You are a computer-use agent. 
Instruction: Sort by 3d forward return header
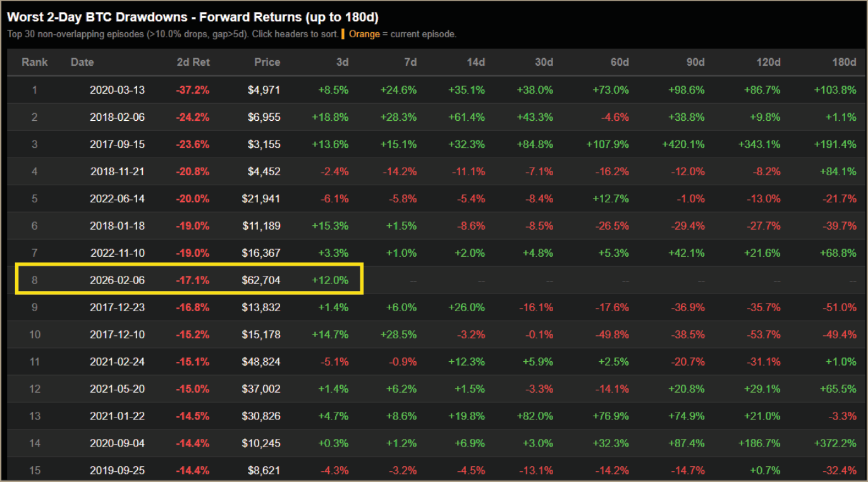(342, 62)
